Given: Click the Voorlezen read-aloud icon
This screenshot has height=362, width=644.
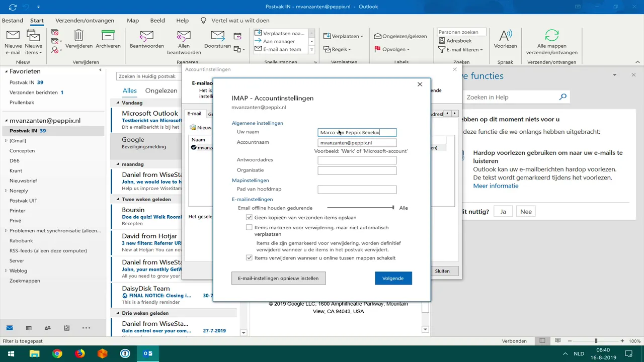Looking at the screenshot, I should coord(505,36).
